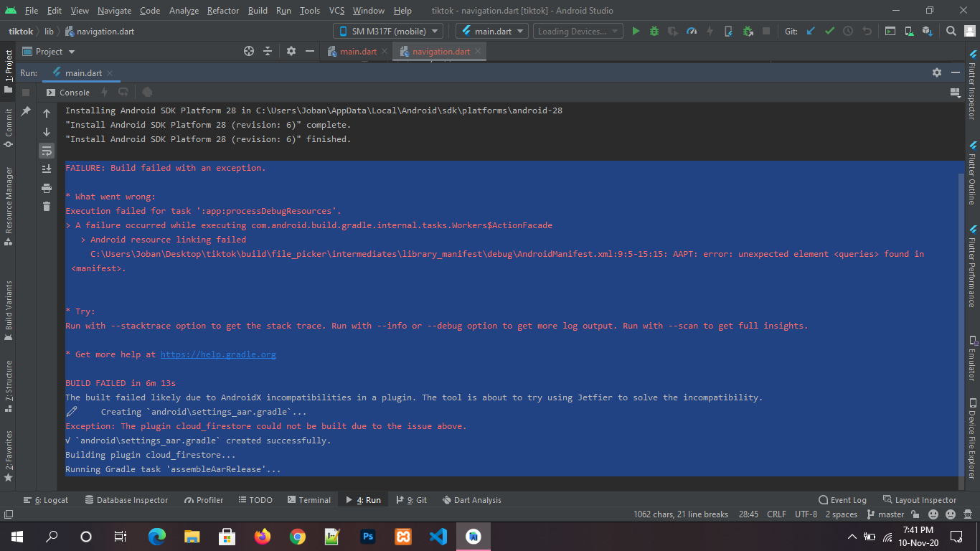Open Photoshop from the taskbar
The width and height of the screenshot is (980, 551).
(x=368, y=536)
